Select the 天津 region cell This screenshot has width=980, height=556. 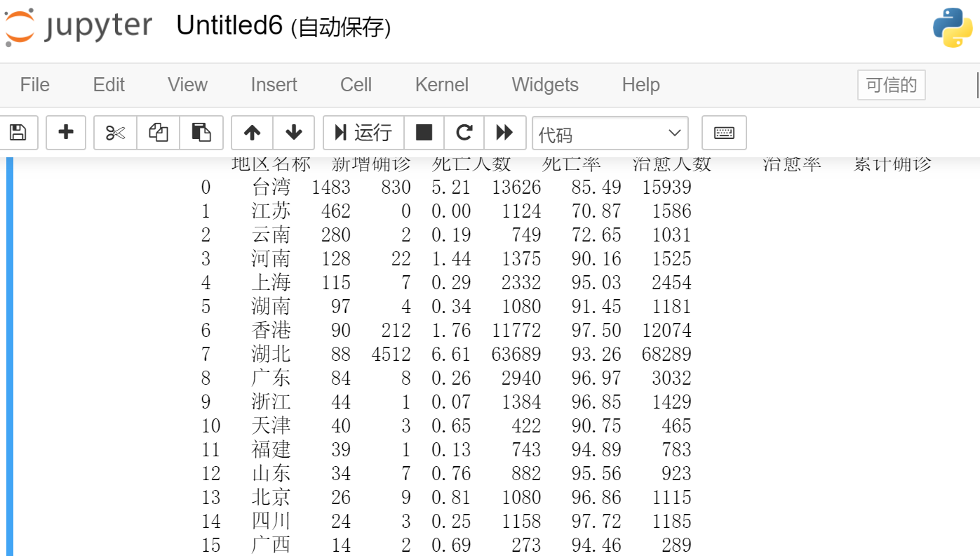[x=271, y=425]
